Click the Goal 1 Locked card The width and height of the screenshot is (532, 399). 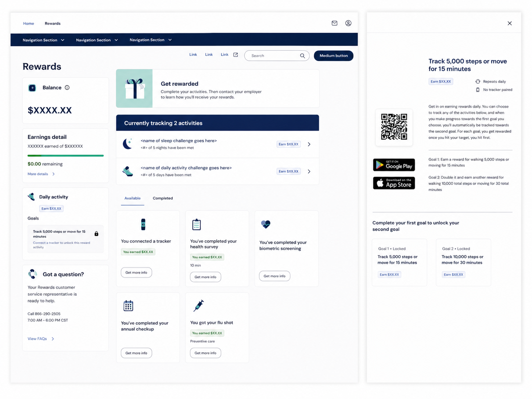399,262
